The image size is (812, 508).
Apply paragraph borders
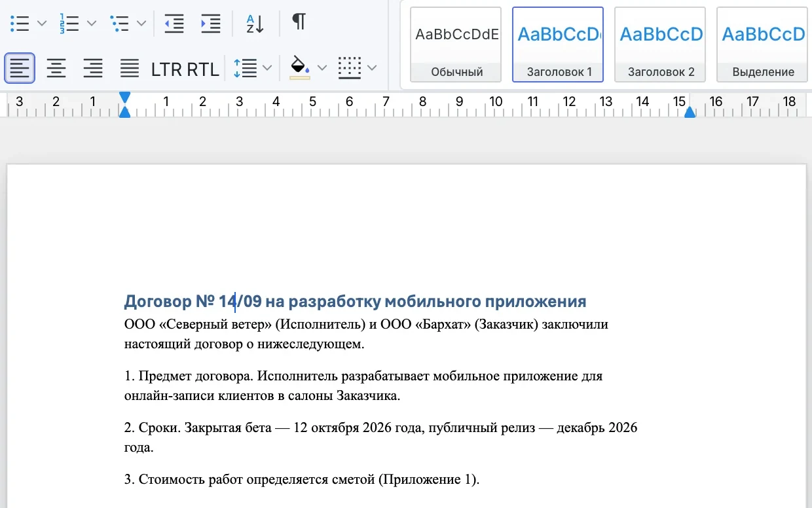(350, 68)
